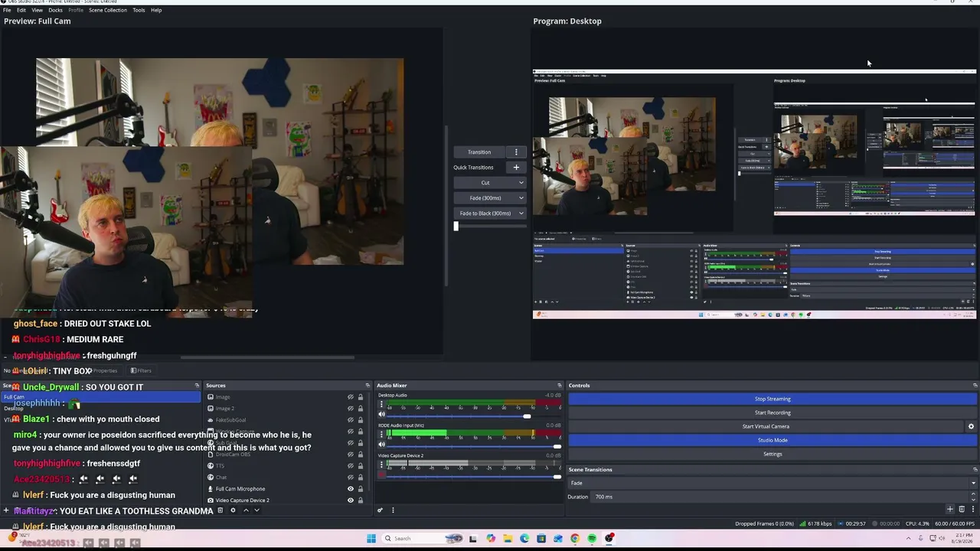The height and width of the screenshot is (551, 980).
Task: Open the Fade scene transition dropdown
Action: click(x=773, y=483)
